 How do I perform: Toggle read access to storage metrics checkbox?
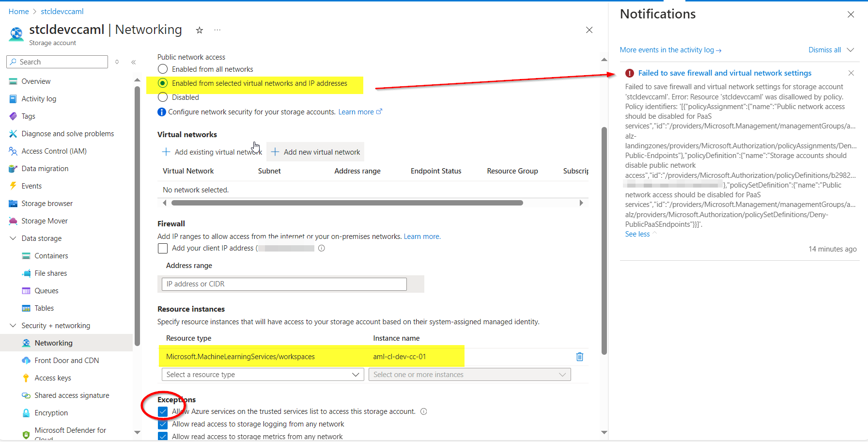point(163,436)
